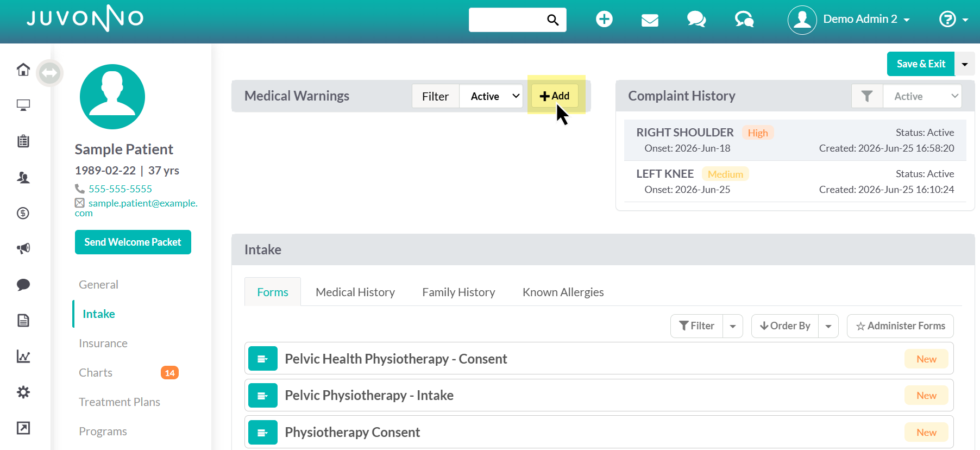Expand the Medical Warnings Active dropdown
The image size is (980, 450).
tap(491, 96)
